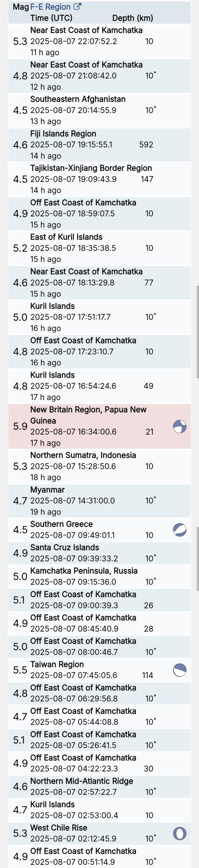Viewport: 199px width, 868px height.
Task: Open Taiwan Region beachball focal mechanism icon
Action: pos(180,670)
